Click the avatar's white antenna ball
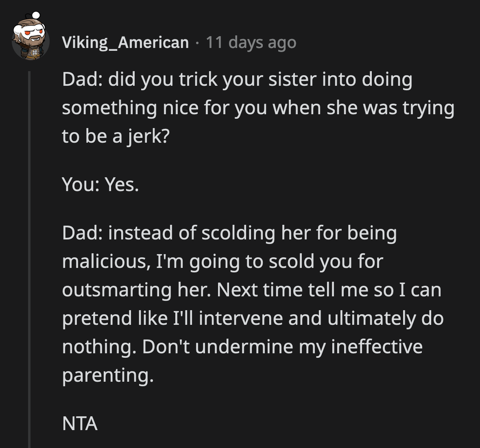The width and height of the screenshot is (480, 448). 36,15
